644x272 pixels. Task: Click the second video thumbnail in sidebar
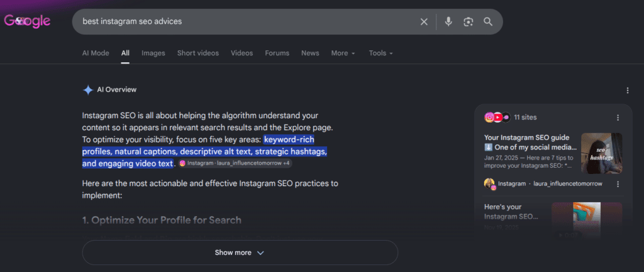point(587,220)
